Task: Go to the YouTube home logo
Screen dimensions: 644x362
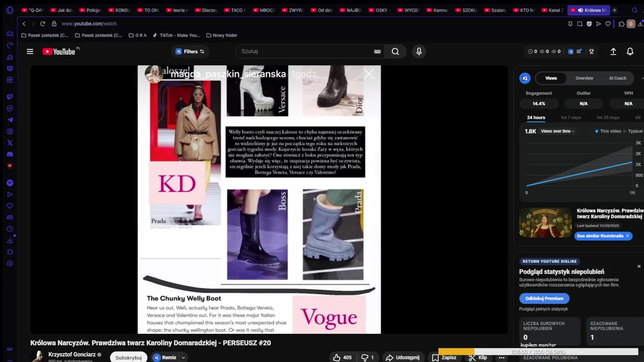Action: (59, 51)
